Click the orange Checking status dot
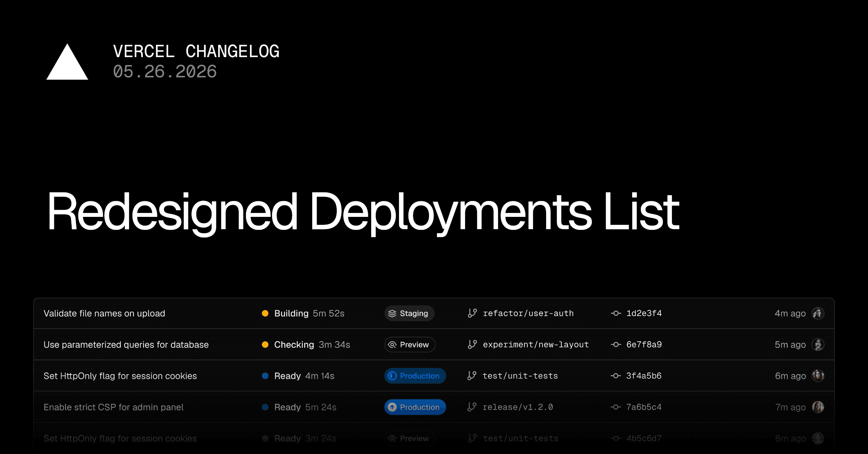Screen dimensions: 868x454 coord(265,344)
